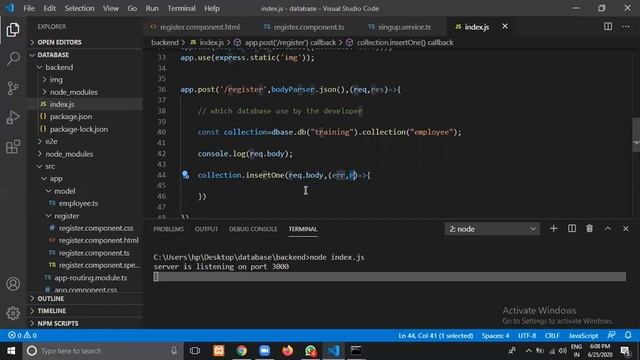Image resolution: width=640 pixels, height=360 pixels.
Task: Click cursor position Ln 44, Col 41
Action: click(x=436, y=336)
